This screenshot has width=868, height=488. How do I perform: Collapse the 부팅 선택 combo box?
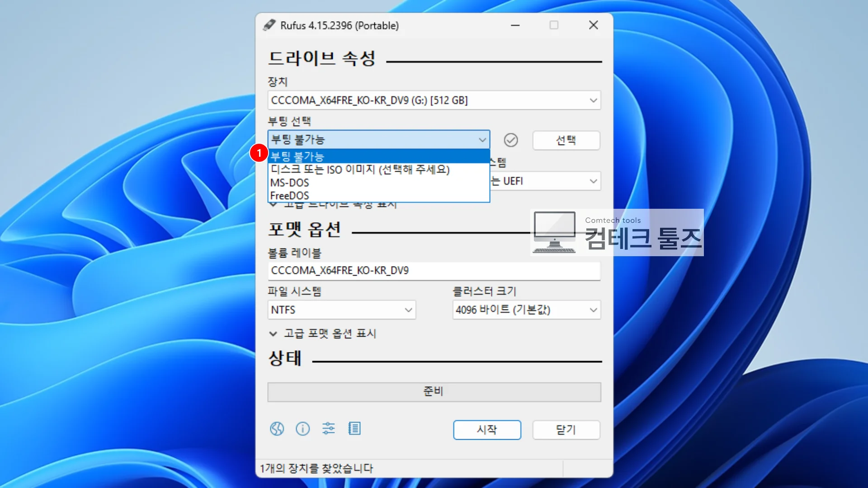[x=379, y=140]
